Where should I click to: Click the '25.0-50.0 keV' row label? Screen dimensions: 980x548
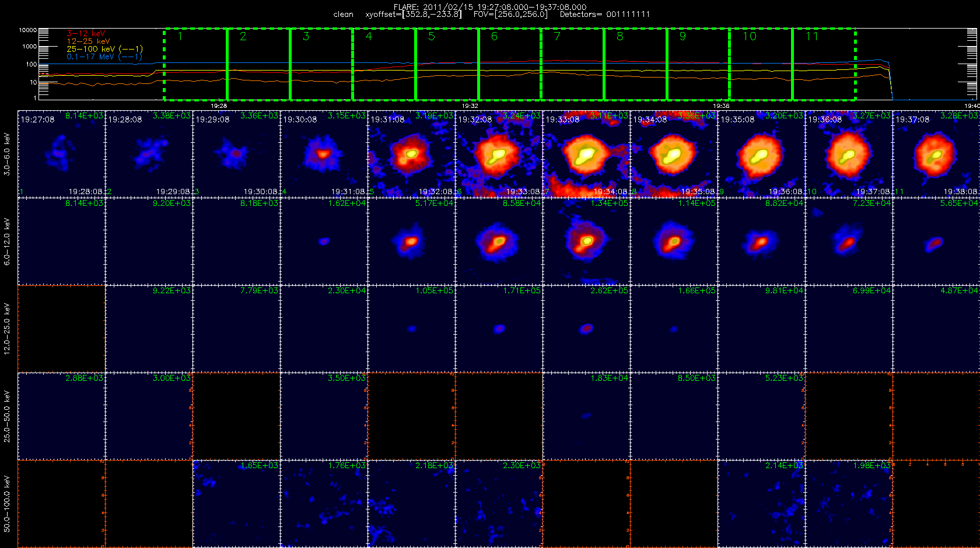(x=7, y=416)
